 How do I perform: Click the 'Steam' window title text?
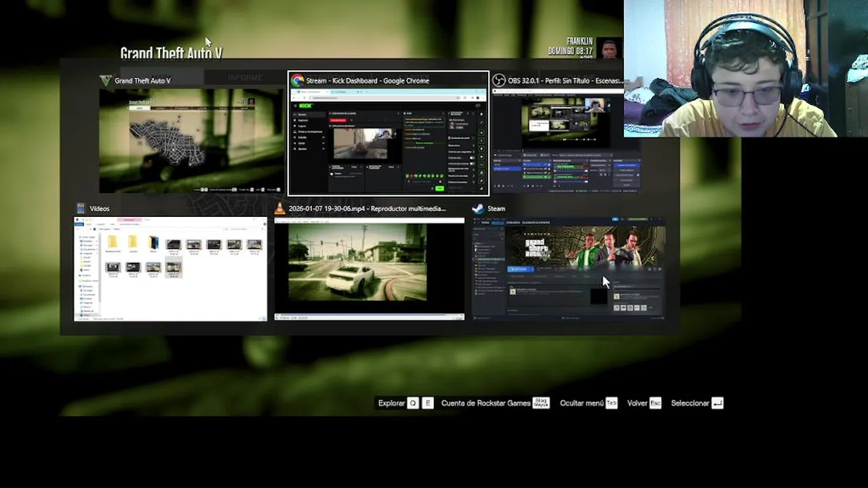(496, 209)
